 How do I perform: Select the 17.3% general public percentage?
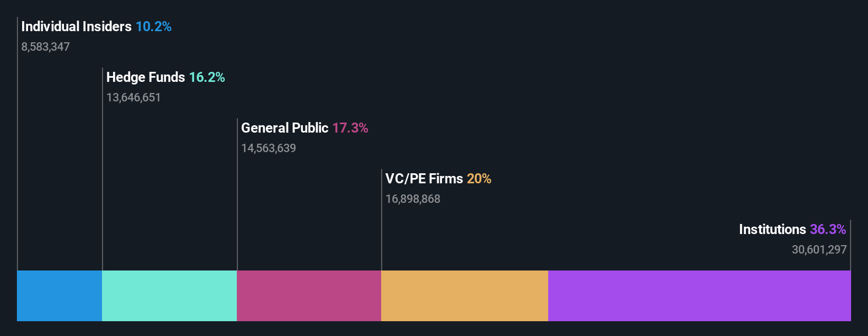(x=350, y=128)
